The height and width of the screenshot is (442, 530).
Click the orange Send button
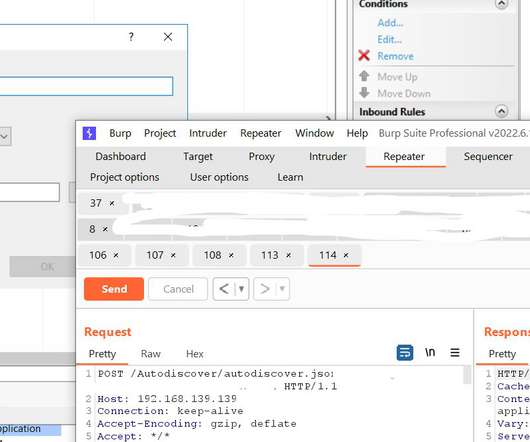[114, 289]
